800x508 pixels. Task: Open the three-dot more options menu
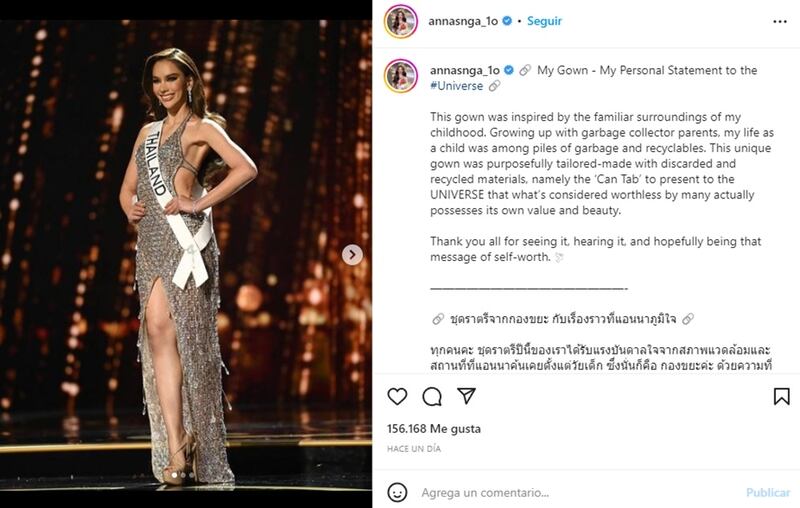pos(780,21)
